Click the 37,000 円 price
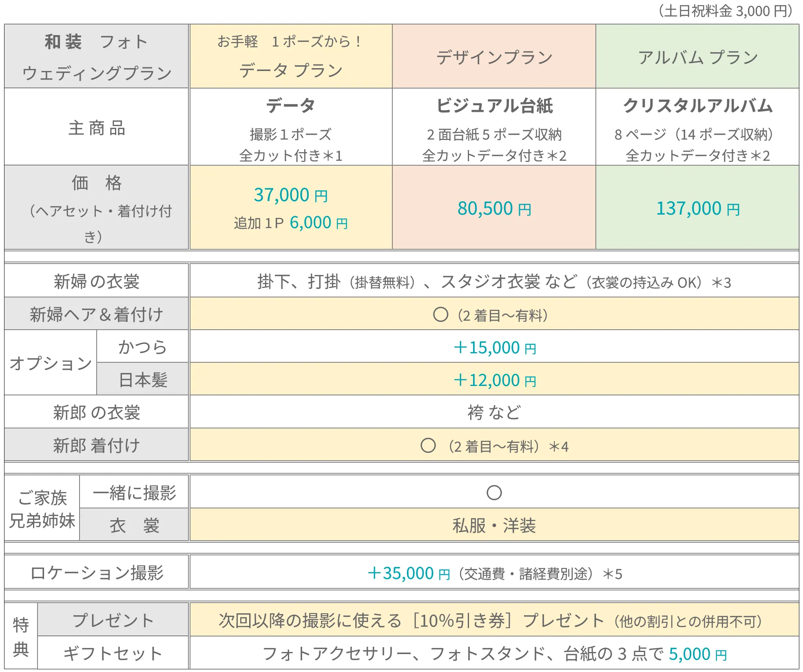 (290, 195)
